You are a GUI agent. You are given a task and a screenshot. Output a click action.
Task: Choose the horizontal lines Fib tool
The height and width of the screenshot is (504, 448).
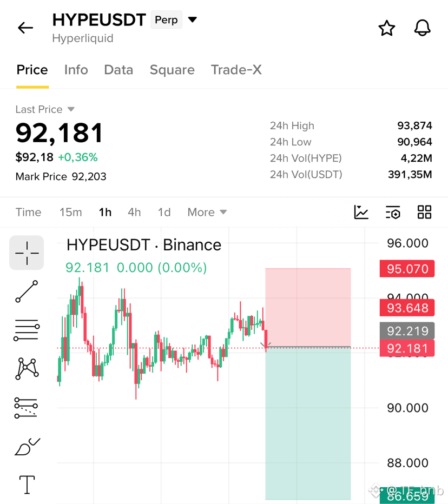click(x=27, y=330)
